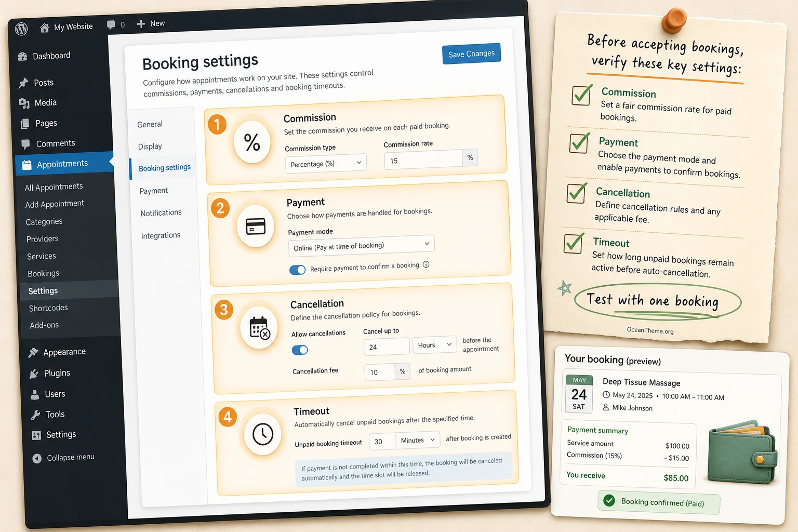Check the Cancellation checklist box
Screen dimensions: 798x532
coord(577,193)
